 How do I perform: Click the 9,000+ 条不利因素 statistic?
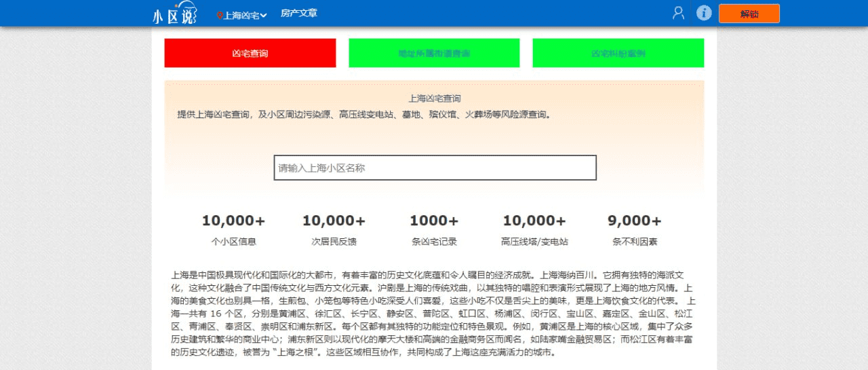pyautogui.click(x=635, y=229)
